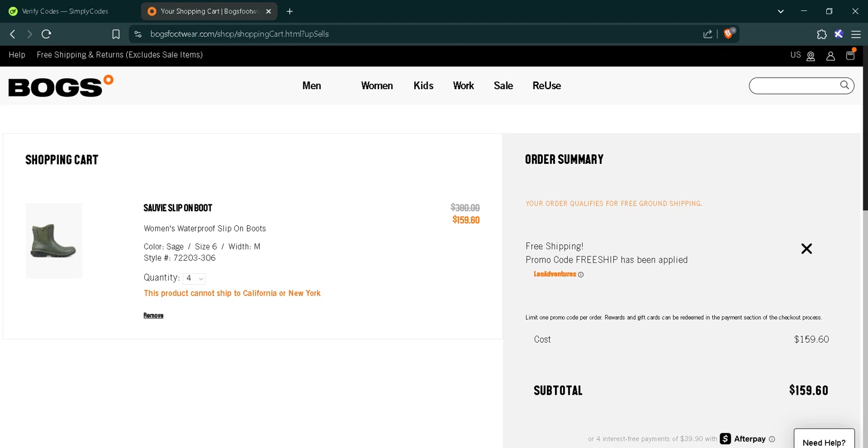
Task: Show Afterpay info icon
Action: [x=772, y=439]
